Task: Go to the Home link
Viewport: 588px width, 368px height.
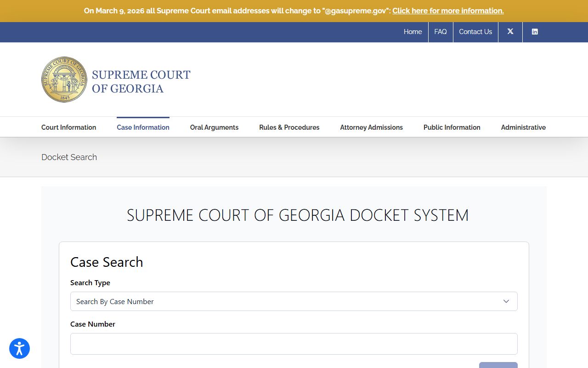Action: click(413, 32)
